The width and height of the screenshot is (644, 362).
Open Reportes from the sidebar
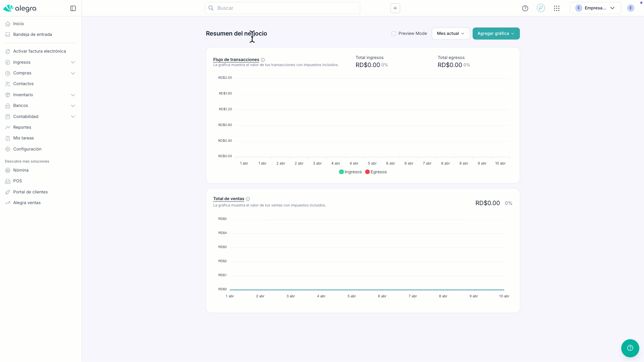22,127
